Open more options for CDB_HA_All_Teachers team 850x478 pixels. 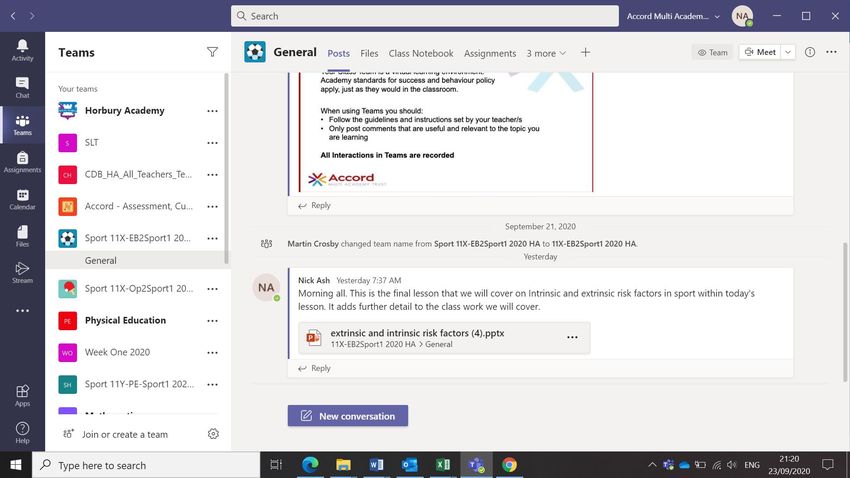(212, 175)
